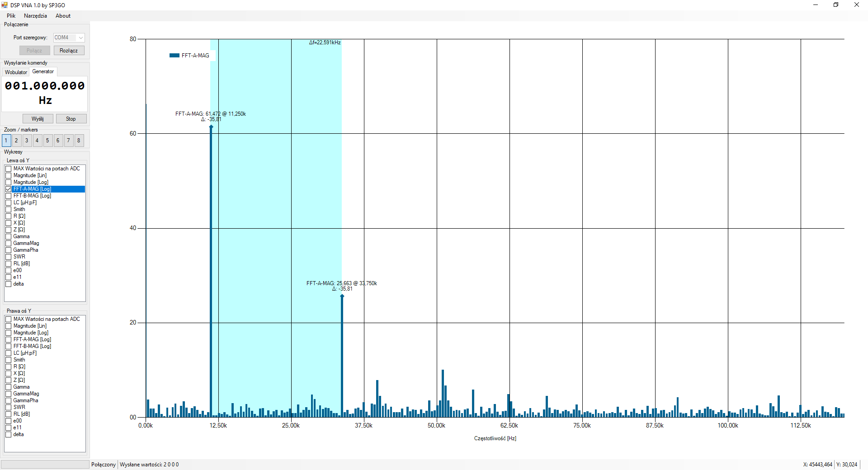
Task: Click the marker at the 33,750k peak
Action: [x=342, y=296]
